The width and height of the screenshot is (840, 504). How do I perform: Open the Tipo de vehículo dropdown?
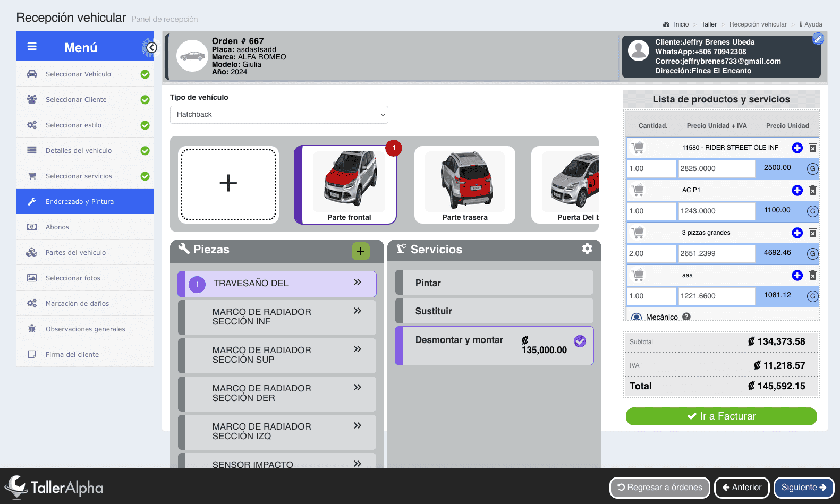(x=279, y=115)
